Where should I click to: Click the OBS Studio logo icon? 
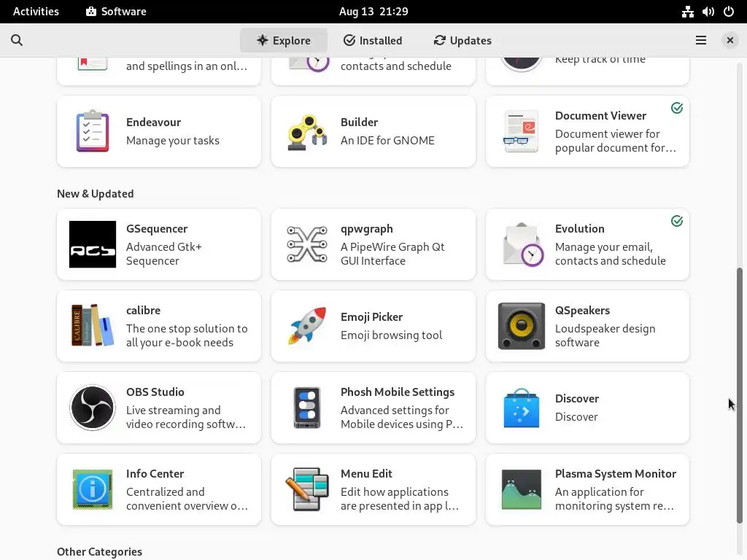point(93,408)
